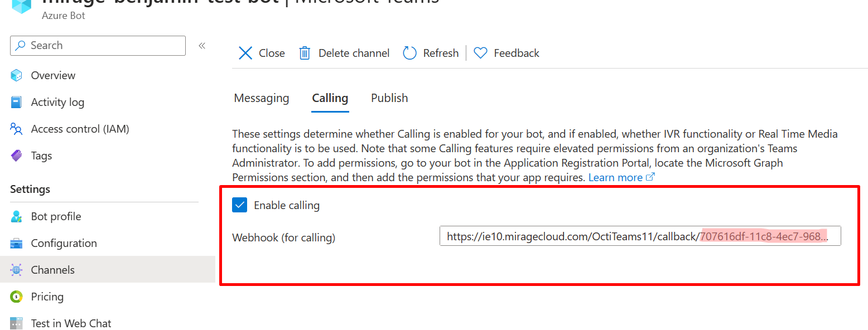Click the Access control people icon
The width and height of the screenshot is (868, 330).
tap(17, 129)
